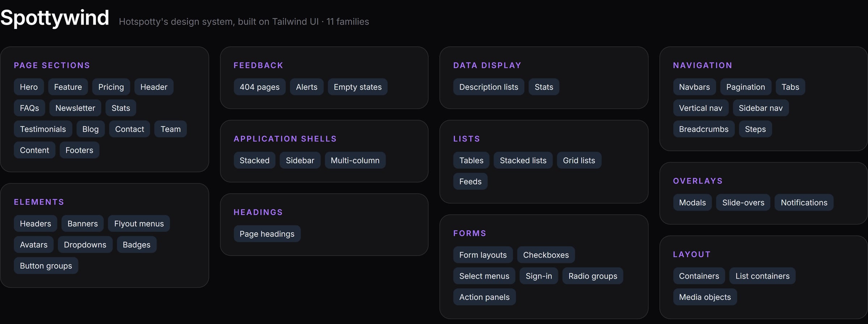This screenshot has width=868, height=324.
Task: Select the Testimonials chip
Action: (43, 129)
